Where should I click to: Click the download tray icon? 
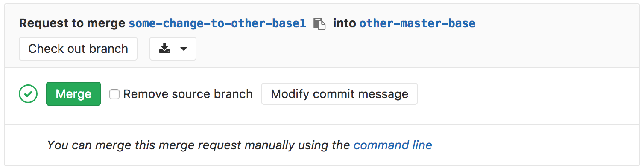(x=165, y=49)
